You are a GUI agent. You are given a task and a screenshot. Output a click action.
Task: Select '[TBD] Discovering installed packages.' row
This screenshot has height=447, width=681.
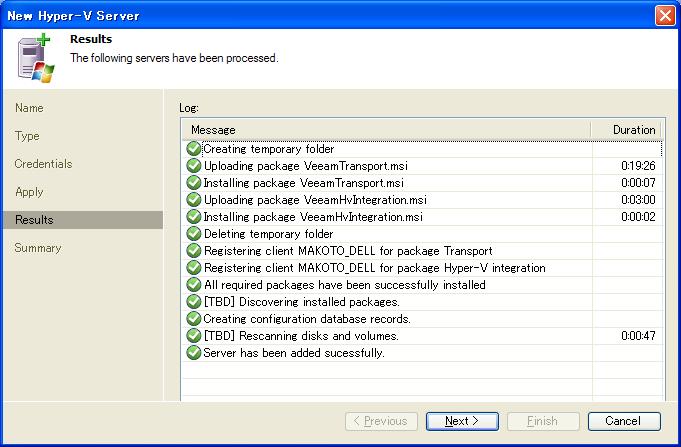(423, 301)
